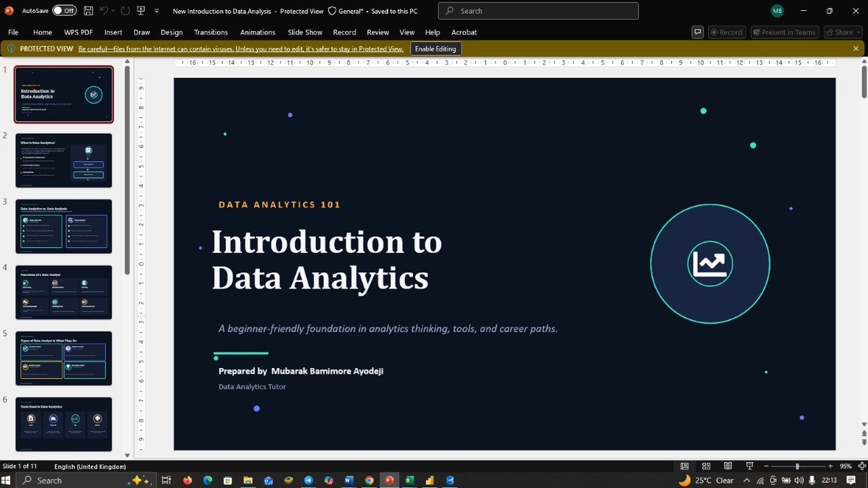868x488 pixels.
Task: Open the Acrobat tab
Action: [x=464, y=33]
